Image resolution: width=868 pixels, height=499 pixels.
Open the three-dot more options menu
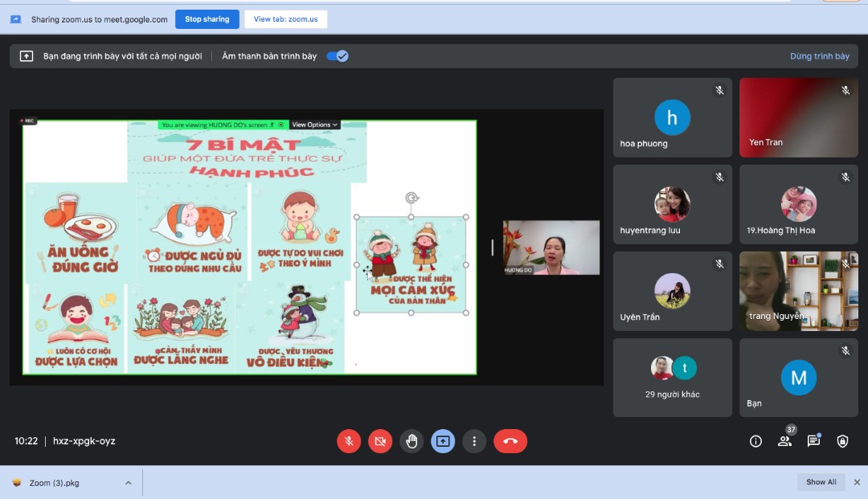point(474,441)
